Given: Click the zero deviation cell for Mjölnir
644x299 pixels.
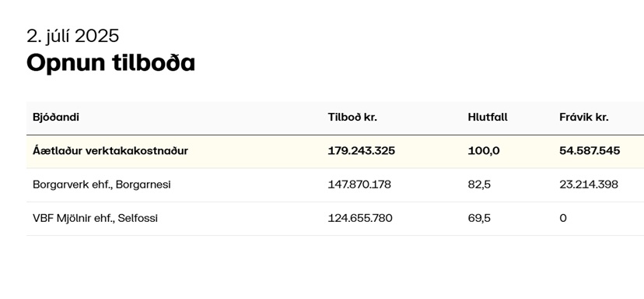Looking at the screenshot, I should click(x=563, y=218).
